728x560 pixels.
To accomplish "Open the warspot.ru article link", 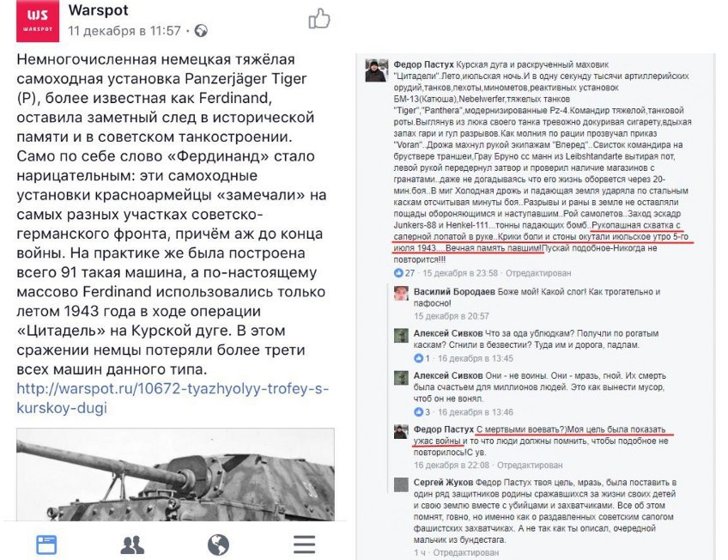I will tap(173, 398).
